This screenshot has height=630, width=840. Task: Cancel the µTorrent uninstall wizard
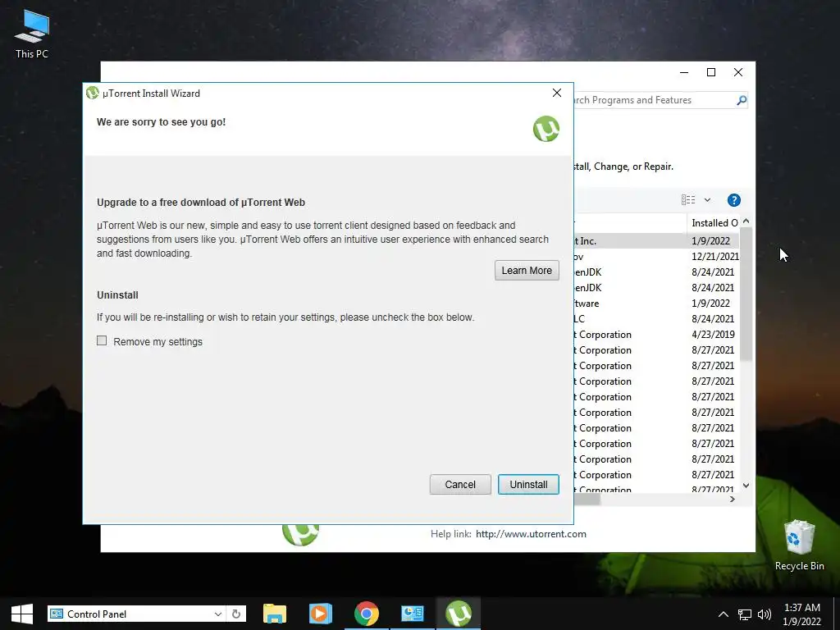click(x=460, y=484)
